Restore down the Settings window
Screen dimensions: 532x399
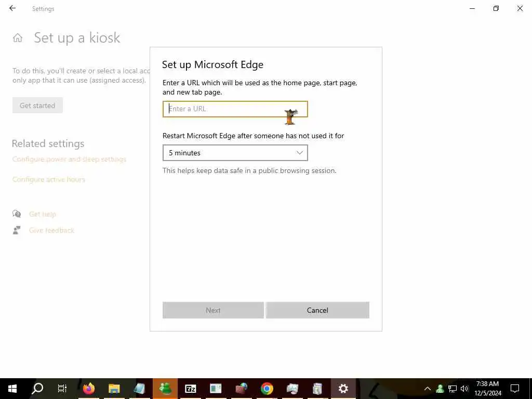coord(496,8)
